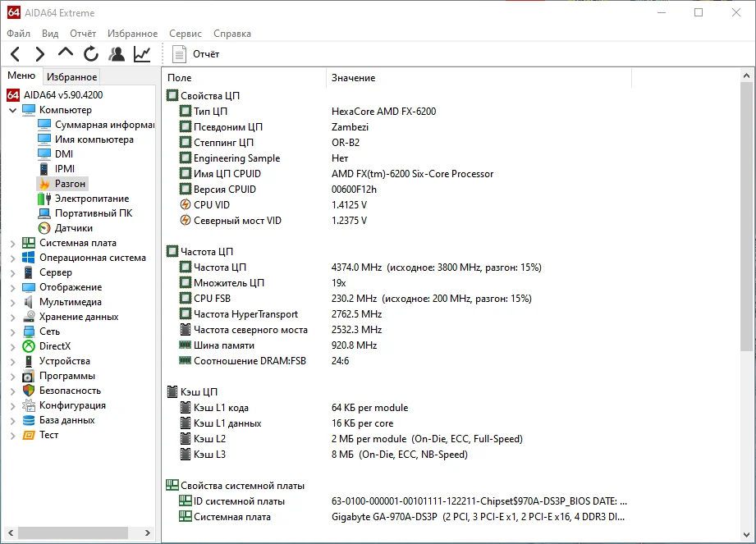Expand the Сеть tree node
Viewport: 756px width, 544px height.
point(13,332)
